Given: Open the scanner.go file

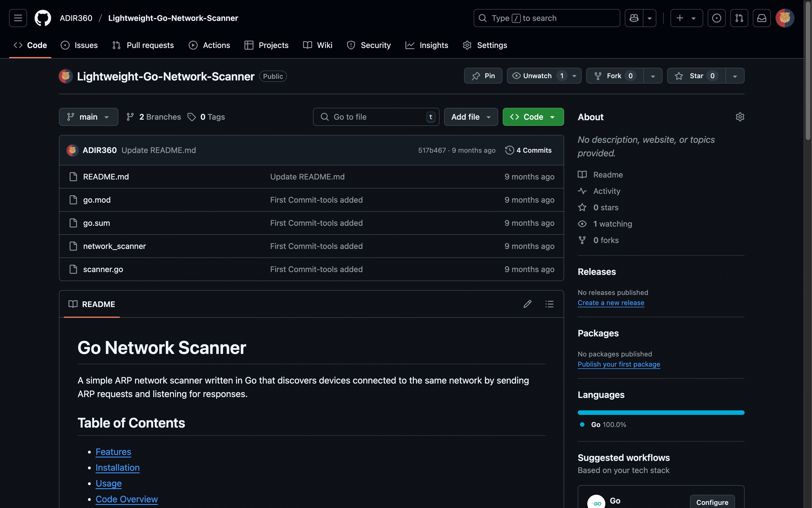Looking at the screenshot, I should 103,270.
